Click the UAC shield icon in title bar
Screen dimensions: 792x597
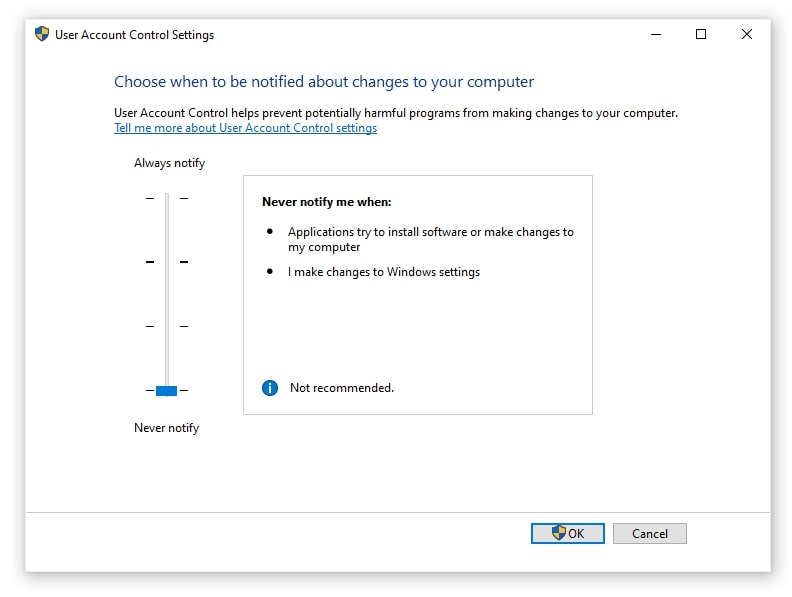tap(42, 34)
